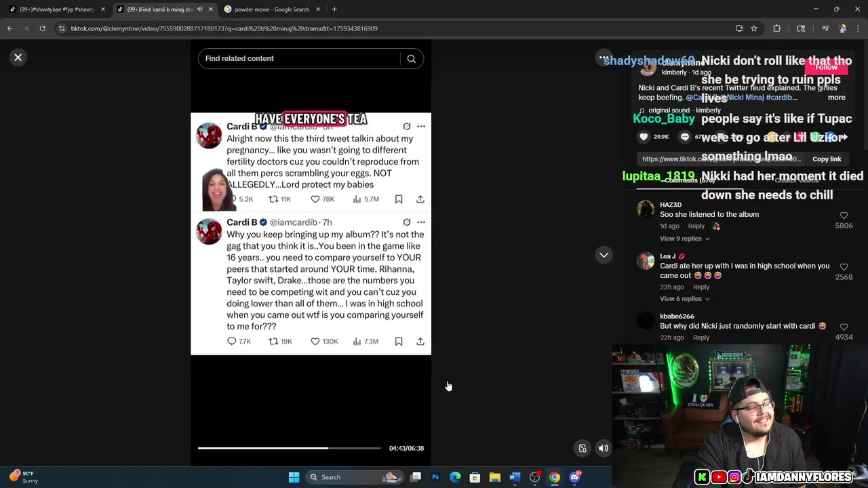Viewport: 868px width, 488px height.
Task: Open Lea J's profile avatar
Action: pyautogui.click(x=646, y=260)
